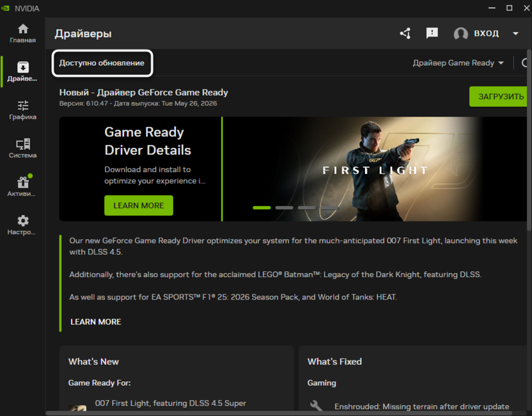Open the Система sidebar section
The width and height of the screenshot is (532, 416).
(x=23, y=148)
